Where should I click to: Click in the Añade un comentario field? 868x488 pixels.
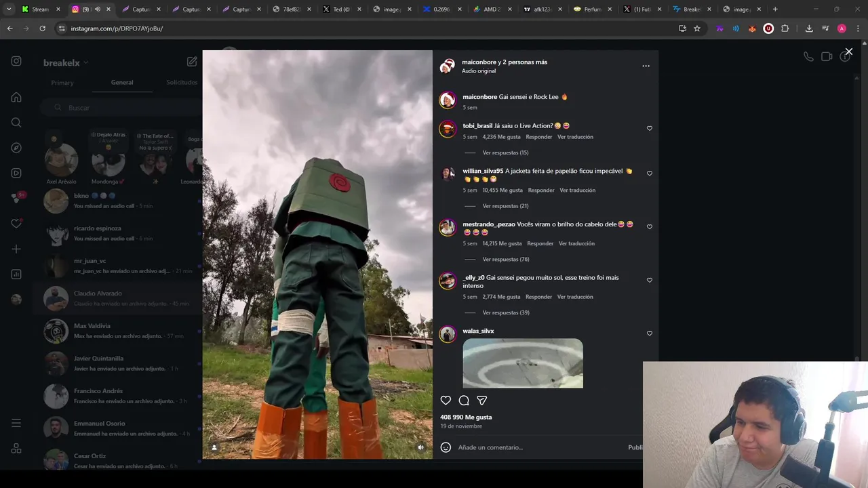tap(539, 447)
